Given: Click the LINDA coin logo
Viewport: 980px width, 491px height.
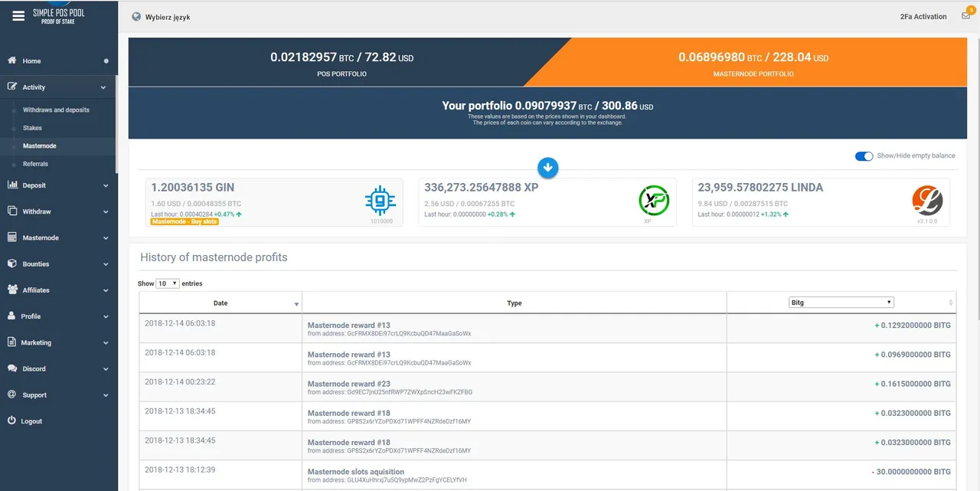Looking at the screenshot, I should pos(927,201).
